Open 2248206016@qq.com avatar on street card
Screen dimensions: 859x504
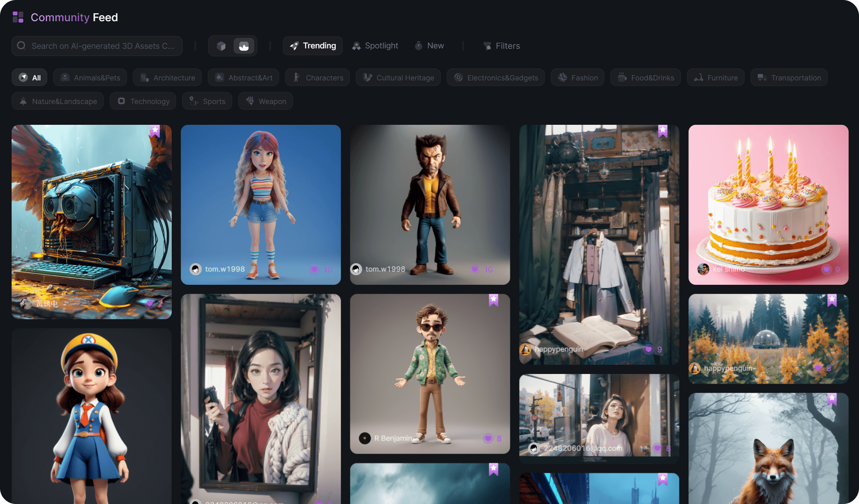click(534, 448)
